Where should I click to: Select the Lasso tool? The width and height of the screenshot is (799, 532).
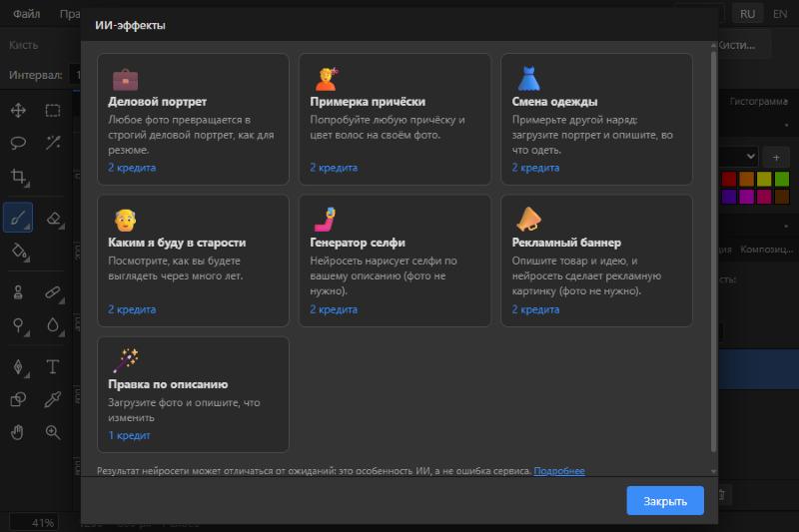pos(18,143)
